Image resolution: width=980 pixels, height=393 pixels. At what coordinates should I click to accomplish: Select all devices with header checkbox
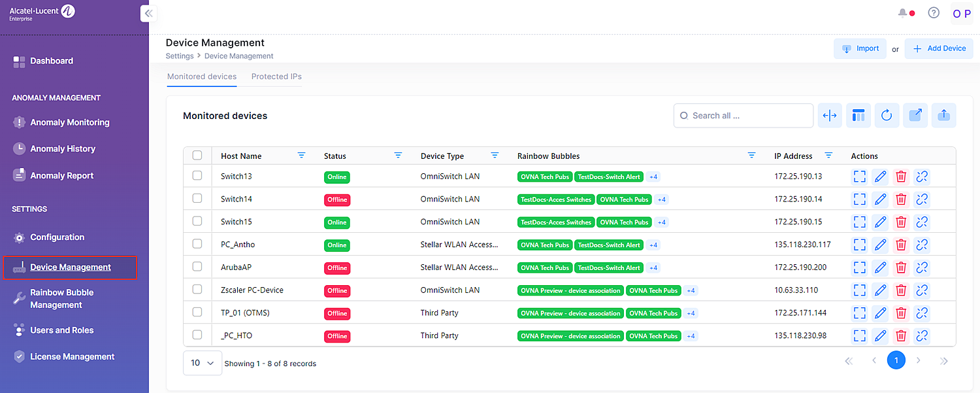197,155
